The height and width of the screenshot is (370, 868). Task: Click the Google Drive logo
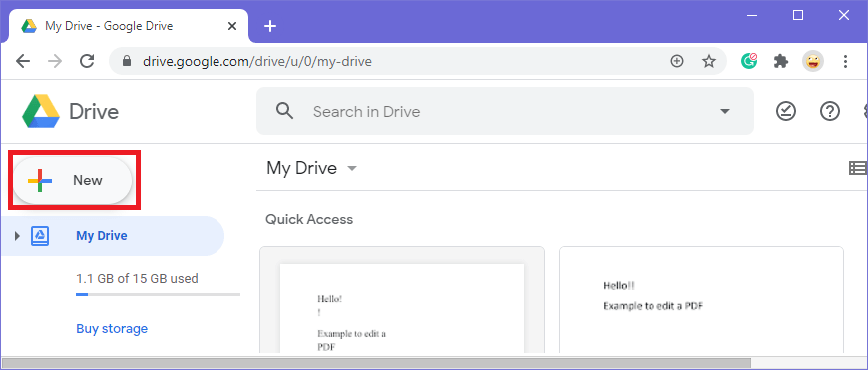point(41,111)
